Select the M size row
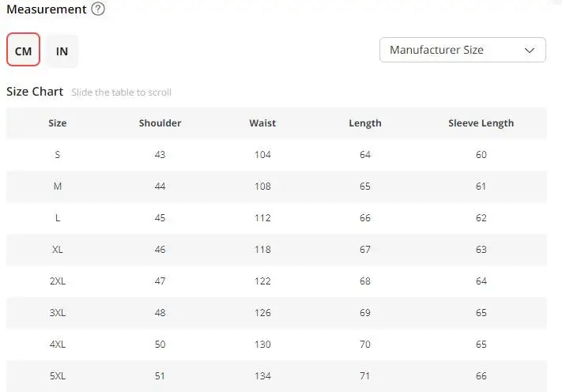The image size is (562, 392). (58, 187)
